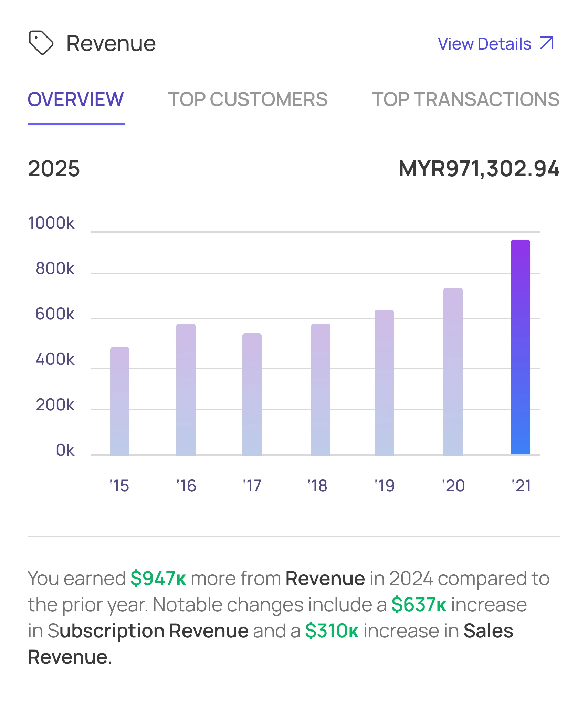Click the diagonal arrow icon next to View Details
588x709 pixels.
[x=547, y=43]
